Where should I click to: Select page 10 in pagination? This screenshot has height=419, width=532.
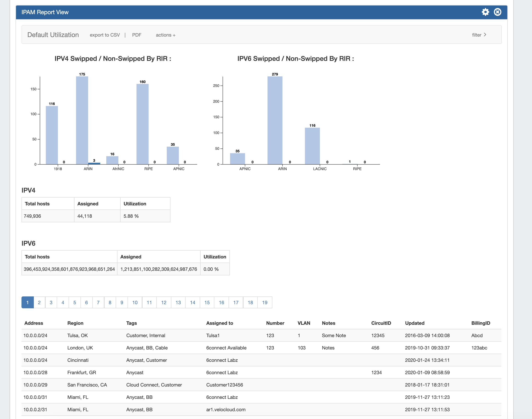(x=135, y=302)
